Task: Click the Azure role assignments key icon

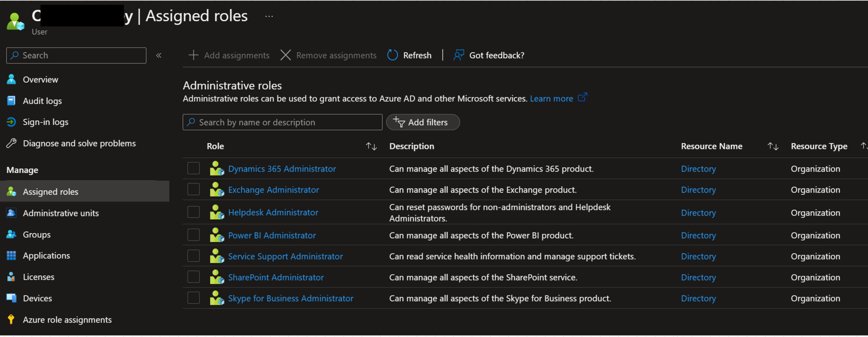Action: (x=11, y=319)
